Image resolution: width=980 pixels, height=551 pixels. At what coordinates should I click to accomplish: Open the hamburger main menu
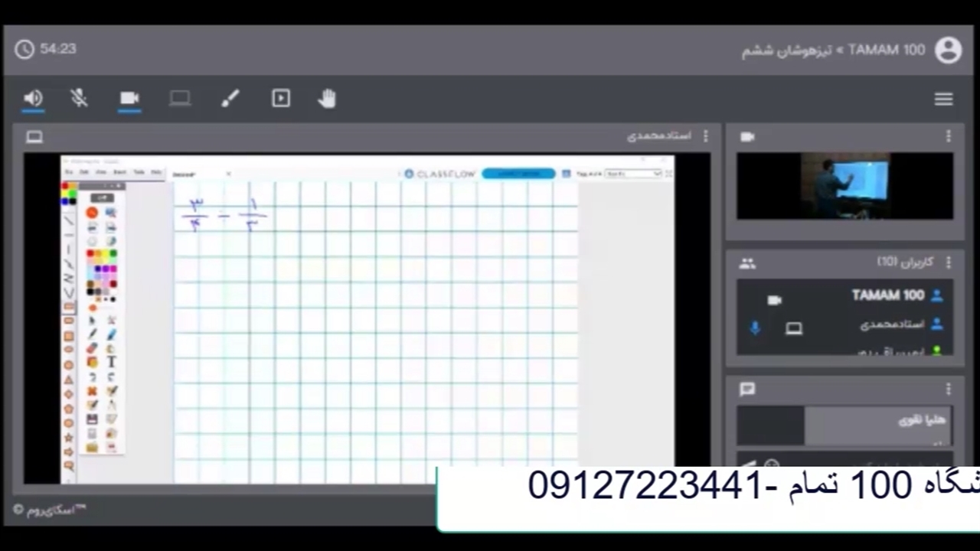tap(943, 99)
